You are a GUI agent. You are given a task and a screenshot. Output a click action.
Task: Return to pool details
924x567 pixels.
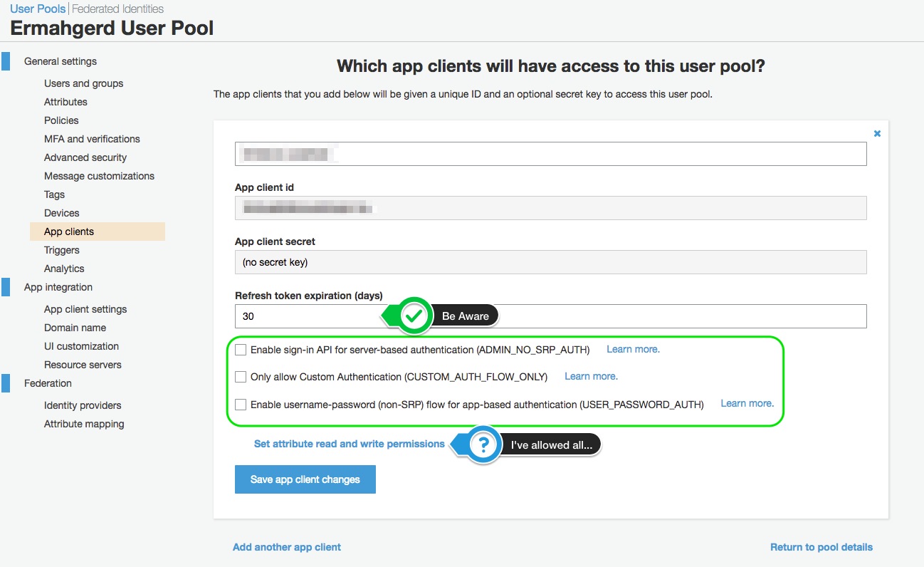tap(821, 547)
